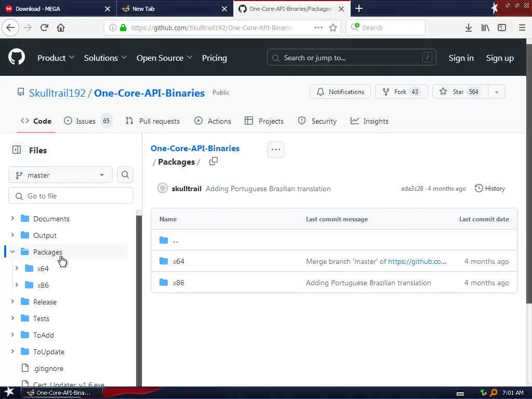Expand the x64 tree folder chevron

17,268
